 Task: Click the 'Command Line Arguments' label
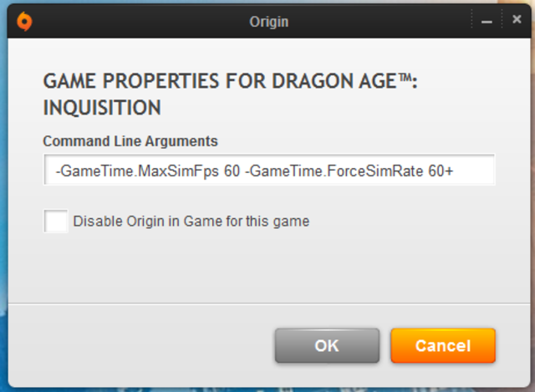pos(130,141)
